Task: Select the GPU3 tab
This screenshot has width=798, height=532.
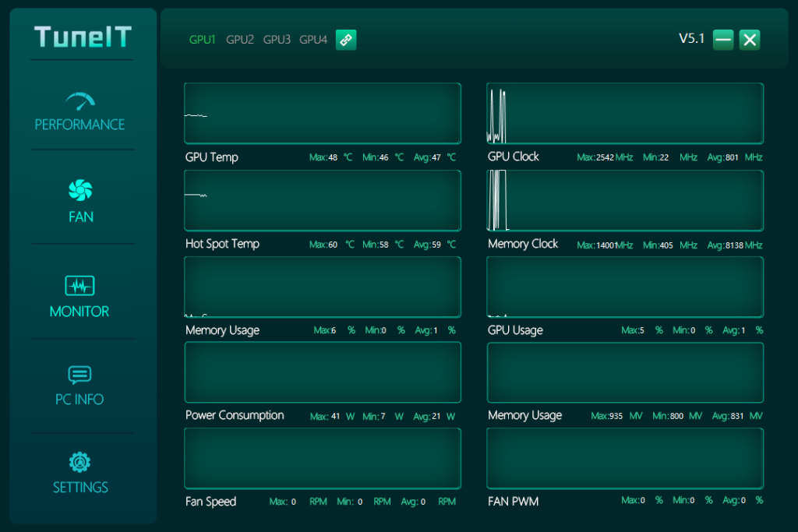Action: pos(277,40)
